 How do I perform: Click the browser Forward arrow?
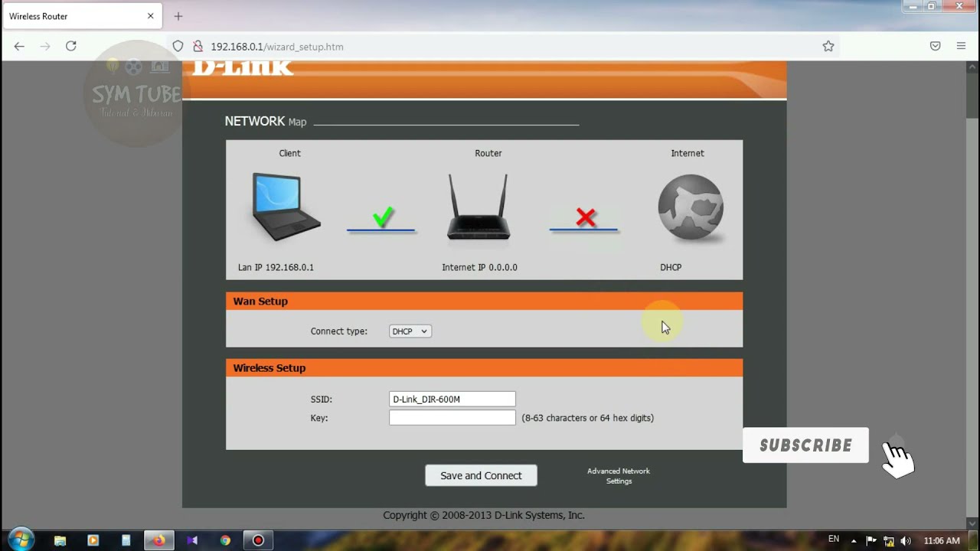45,47
